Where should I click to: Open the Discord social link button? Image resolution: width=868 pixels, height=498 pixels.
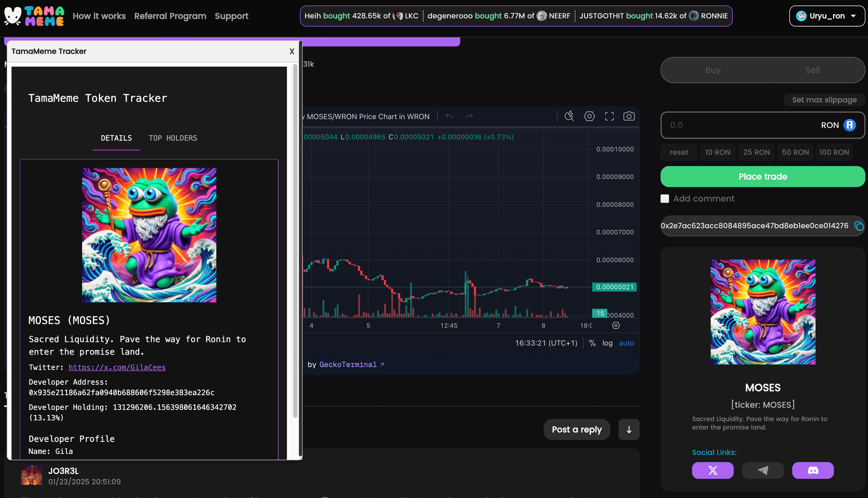click(x=813, y=470)
